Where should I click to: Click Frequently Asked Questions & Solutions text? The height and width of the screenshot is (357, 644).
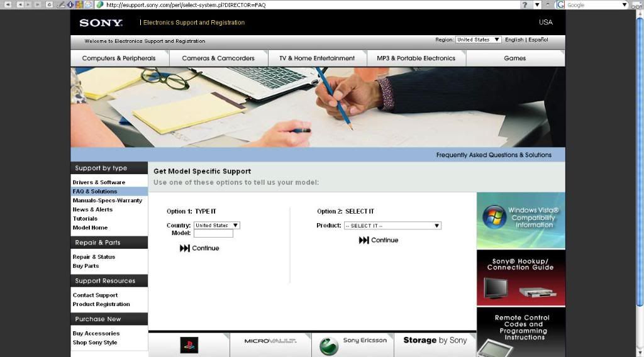pos(494,155)
